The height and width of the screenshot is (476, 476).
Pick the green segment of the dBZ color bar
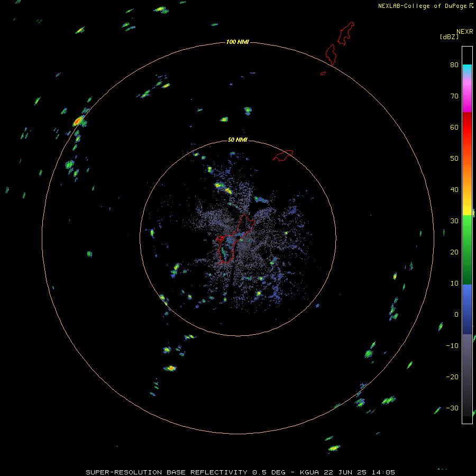(467, 250)
